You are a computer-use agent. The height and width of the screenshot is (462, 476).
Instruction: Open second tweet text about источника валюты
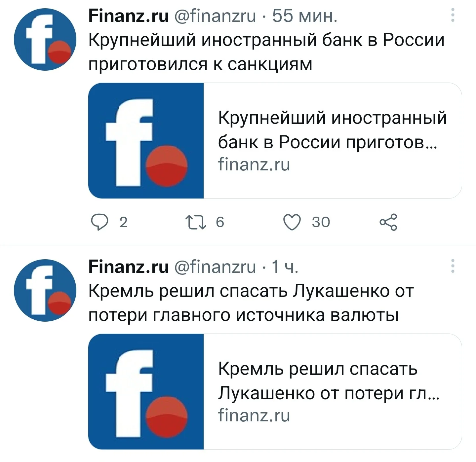point(251,303)
